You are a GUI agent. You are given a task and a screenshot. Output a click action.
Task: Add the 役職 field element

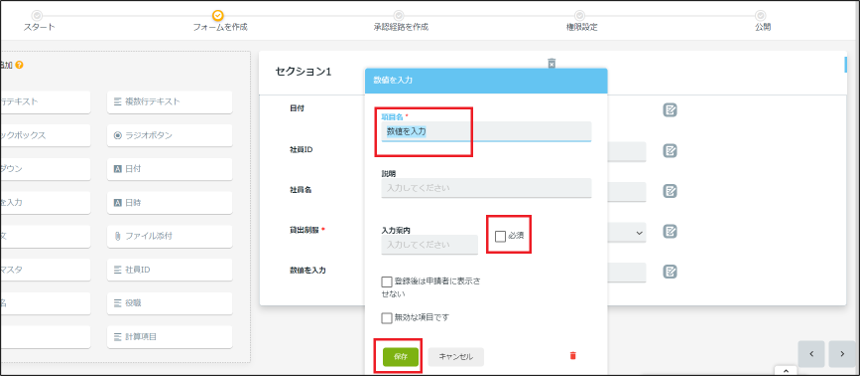pos(169,303)
